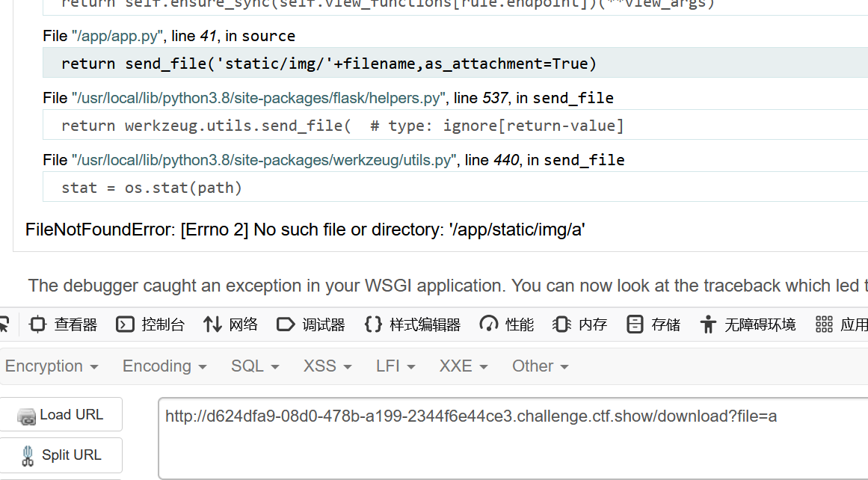Open the Debugger (调试器) panel icon
Viewport: 868px width, 480px height.
tap(286, 324)
